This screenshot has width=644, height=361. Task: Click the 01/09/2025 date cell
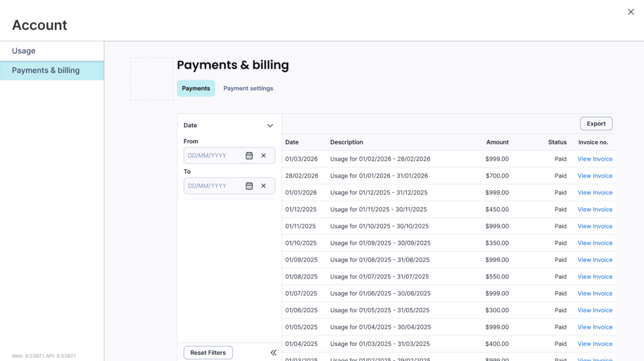click(301, 260)
